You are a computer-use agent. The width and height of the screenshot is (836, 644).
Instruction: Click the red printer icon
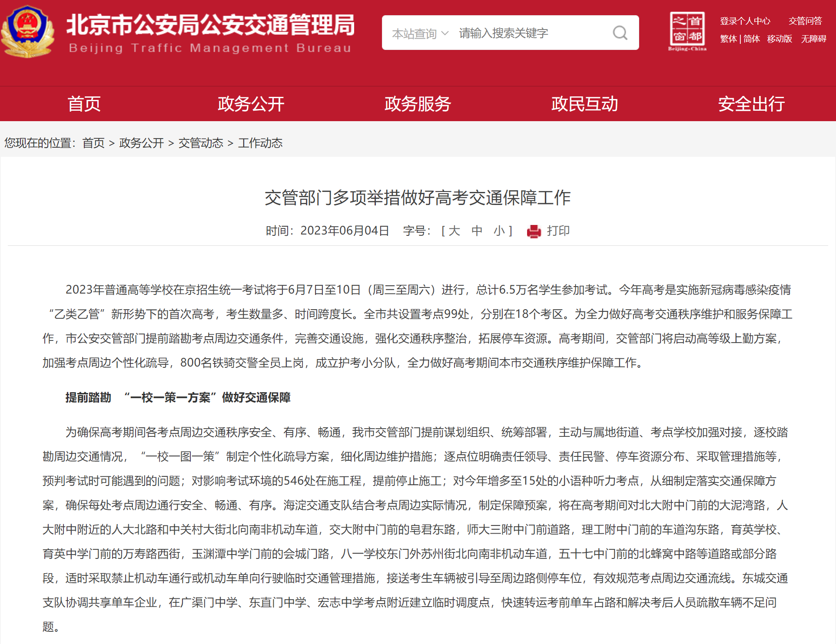(x=534, y=231)
